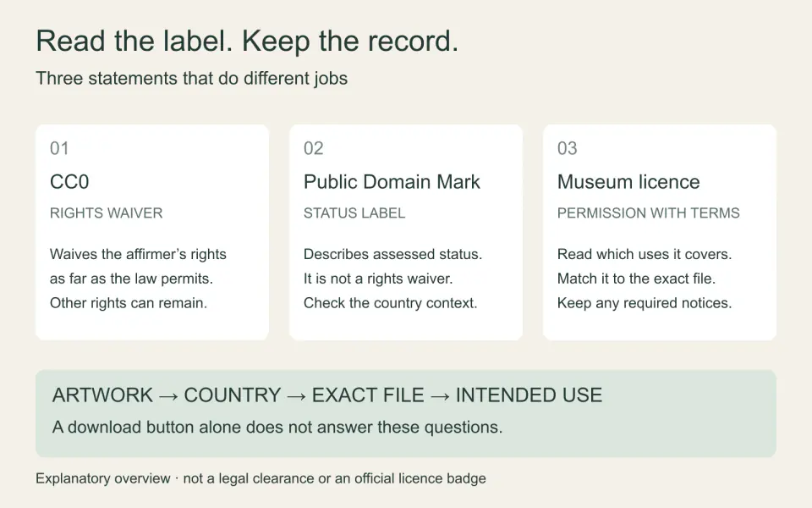This screenshot has width=812, height=508.
Task: Select the 'Public Domain Mark' card title
Action: pos(392,182)
